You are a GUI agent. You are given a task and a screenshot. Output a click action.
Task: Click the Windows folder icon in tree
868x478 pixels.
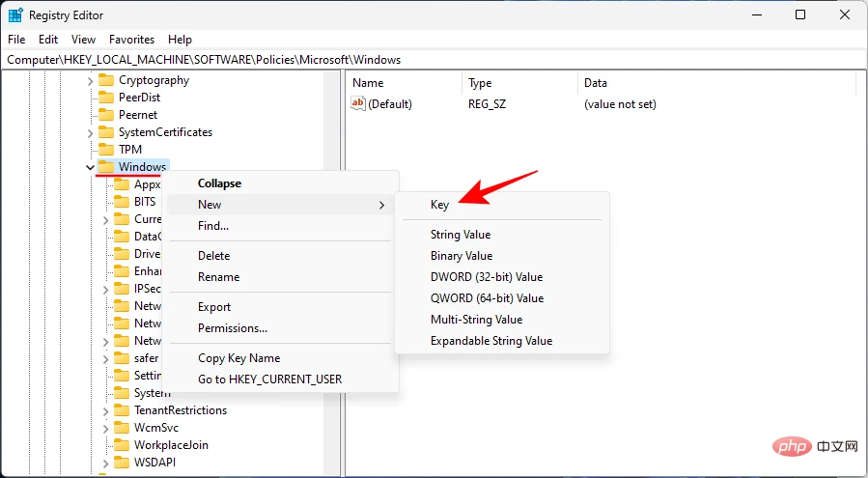click(106, 167)
